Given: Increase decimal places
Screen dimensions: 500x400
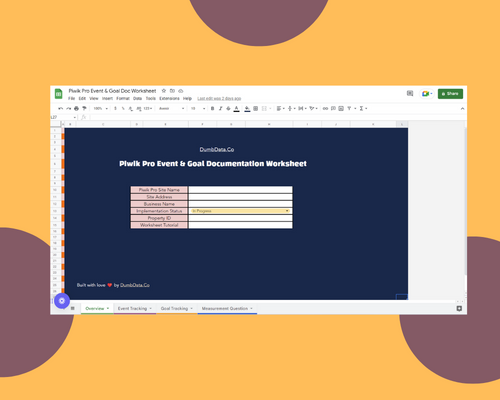Looking at the screenshot, I should coord(139,108).
